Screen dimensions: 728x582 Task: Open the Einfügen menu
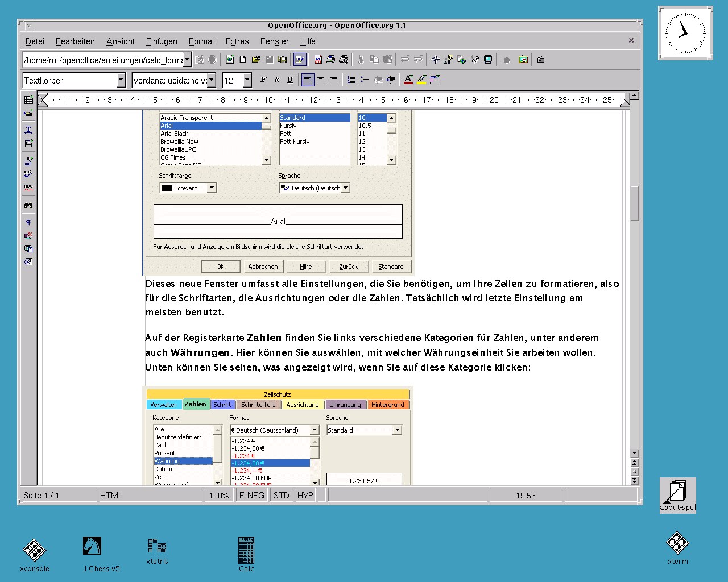click(162, 41)
